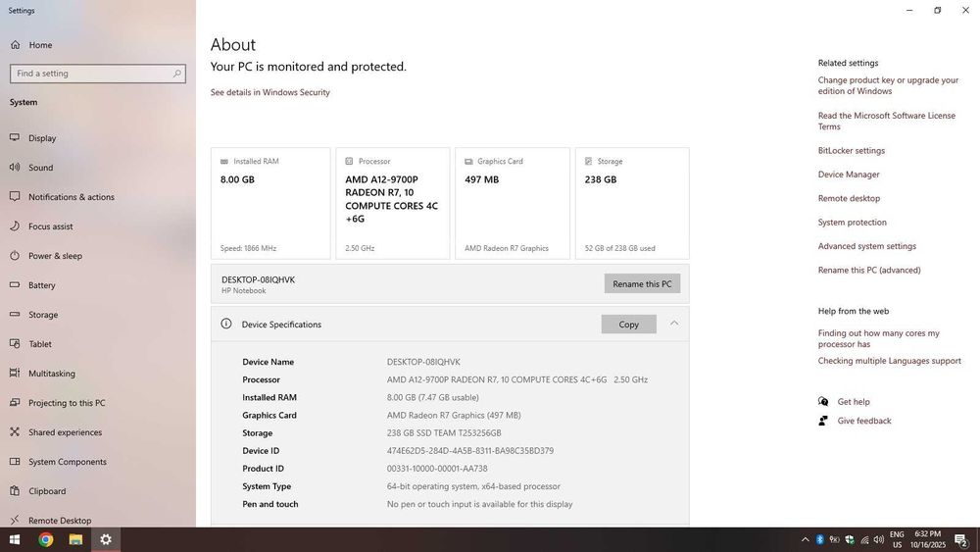
Task: Show hidden system tray icons
Action: click(x=806, y=539)
